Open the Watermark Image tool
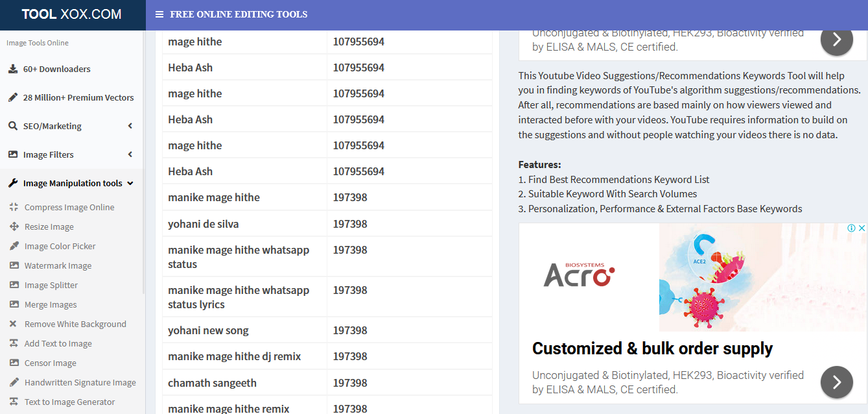868x414 pixels. click(58, 265)
